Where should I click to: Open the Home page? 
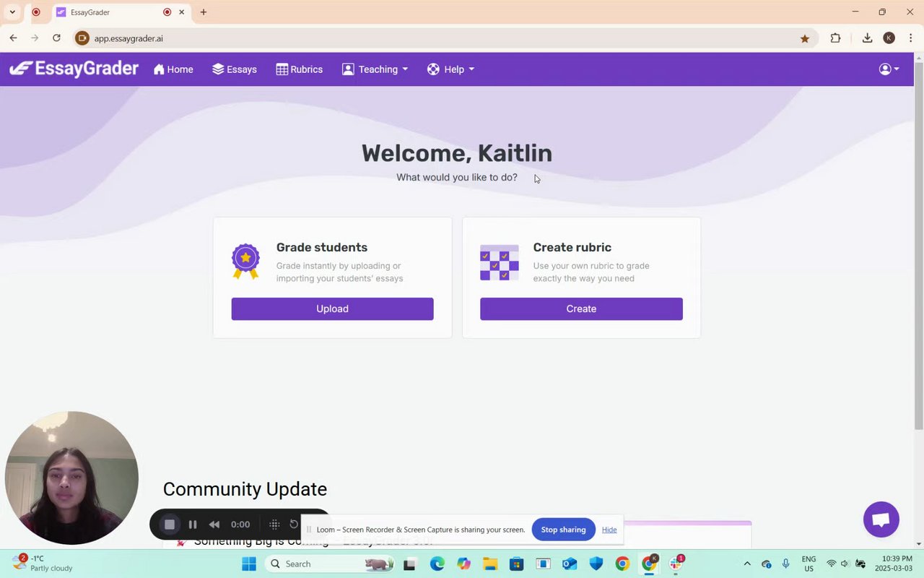(173, 69)
